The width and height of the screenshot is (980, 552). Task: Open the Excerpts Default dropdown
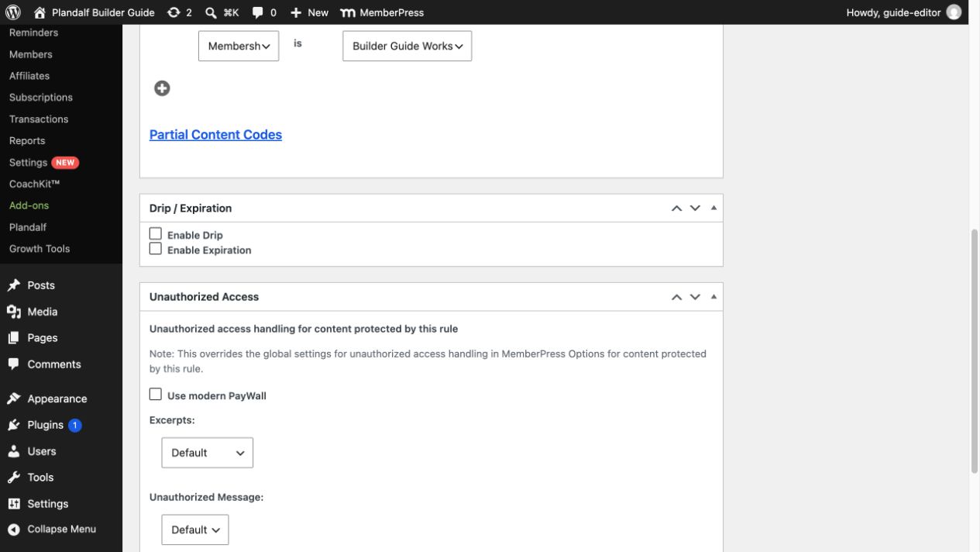coord(207,453)
